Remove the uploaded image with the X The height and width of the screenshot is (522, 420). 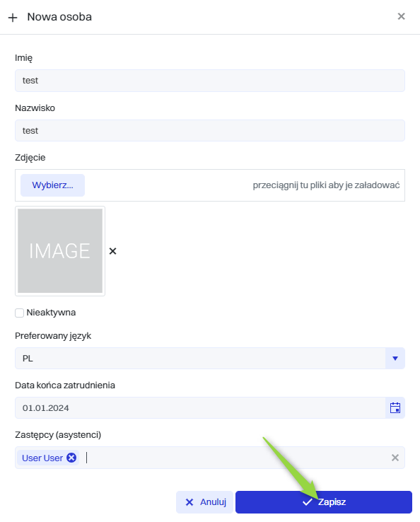(113, 251)
